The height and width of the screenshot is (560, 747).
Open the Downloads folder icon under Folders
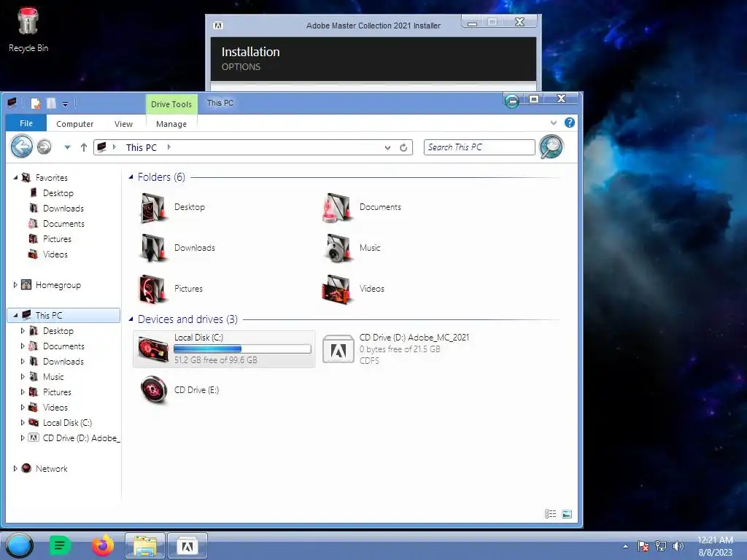click(x=153, y=248)
